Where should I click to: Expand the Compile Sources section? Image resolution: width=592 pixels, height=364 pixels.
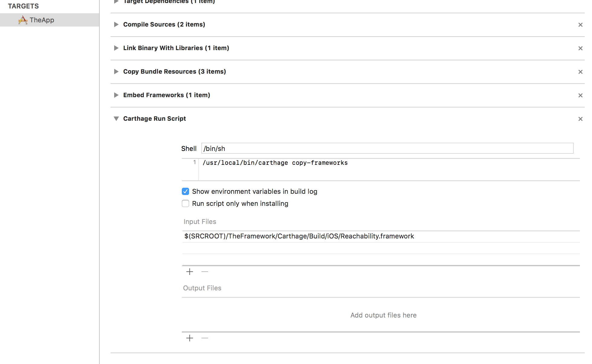[x=116, y=24]
